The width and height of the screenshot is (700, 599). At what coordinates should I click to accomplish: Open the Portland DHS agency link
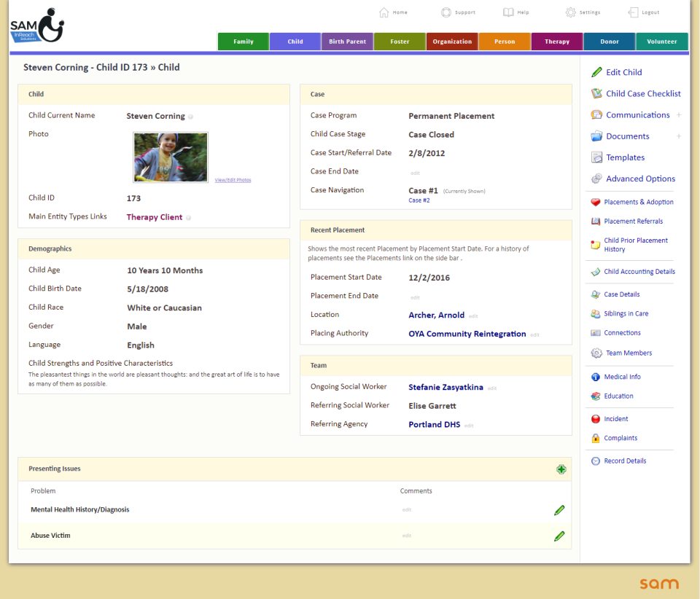point(434,425)
